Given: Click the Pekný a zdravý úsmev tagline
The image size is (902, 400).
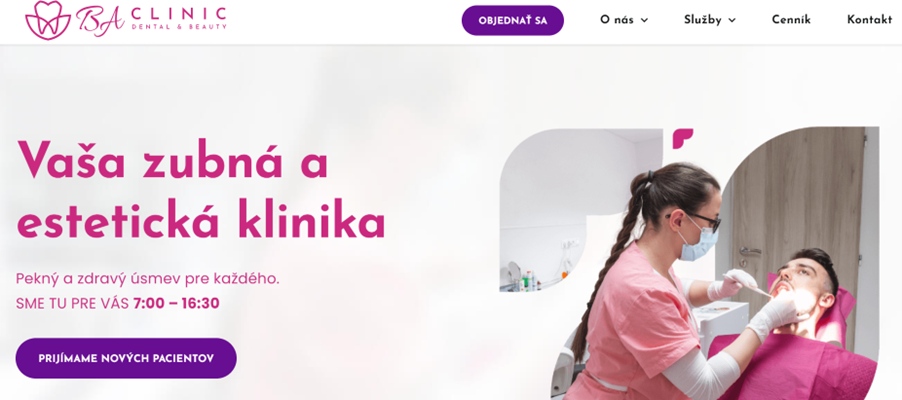Looking at the screenshot, I should click(147, 279).
